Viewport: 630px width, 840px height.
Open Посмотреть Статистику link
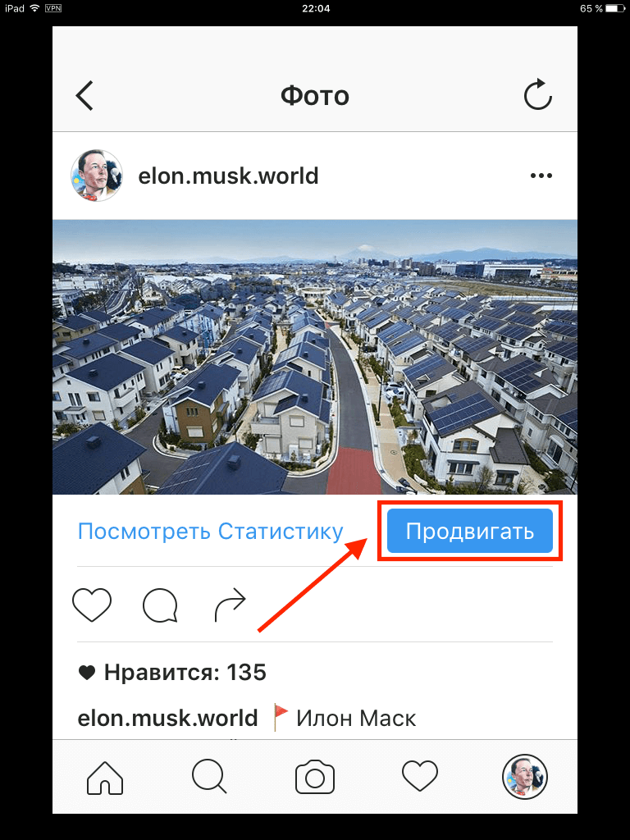tap(211, 532)
